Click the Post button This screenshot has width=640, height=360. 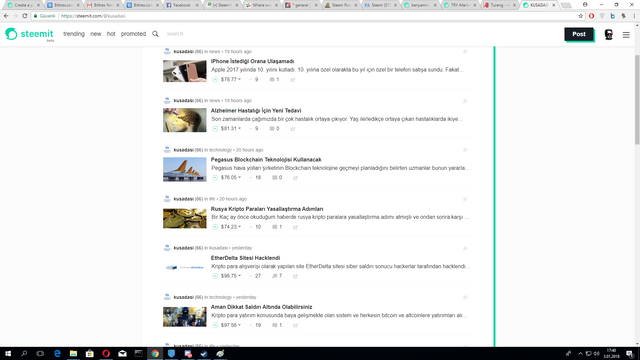(579, 34)
